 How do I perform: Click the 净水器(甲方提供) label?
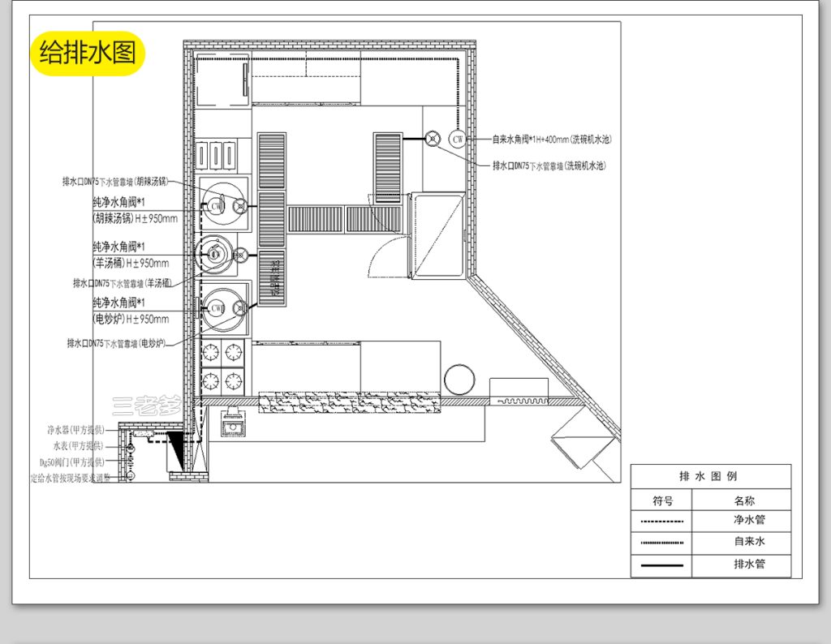75,430
